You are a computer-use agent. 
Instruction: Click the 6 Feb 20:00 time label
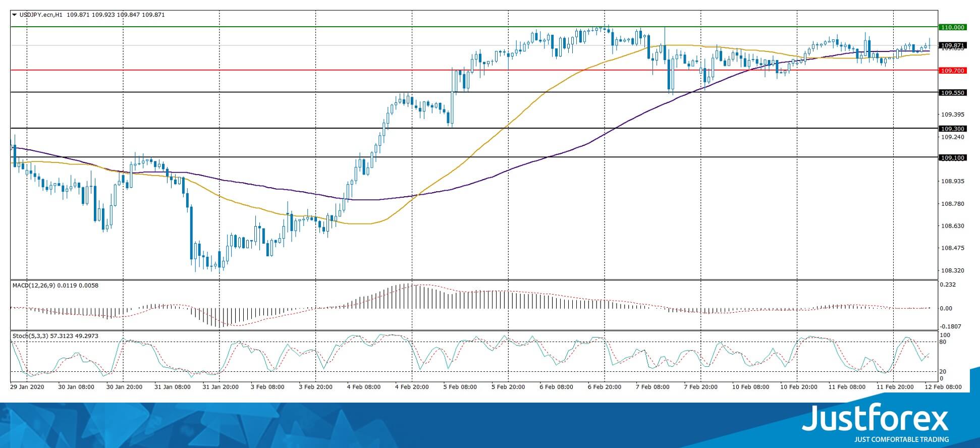pos(605,387)
